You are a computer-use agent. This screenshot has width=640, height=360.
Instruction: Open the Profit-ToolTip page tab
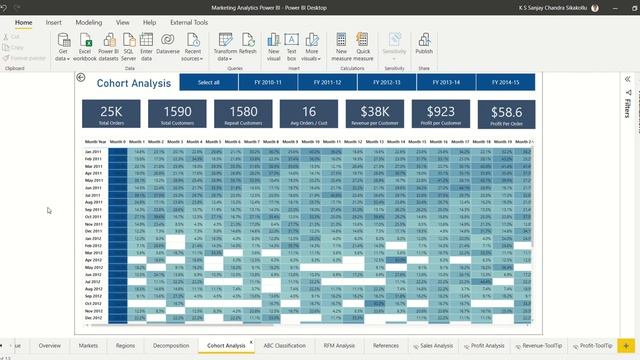click(x=592, y=346)
